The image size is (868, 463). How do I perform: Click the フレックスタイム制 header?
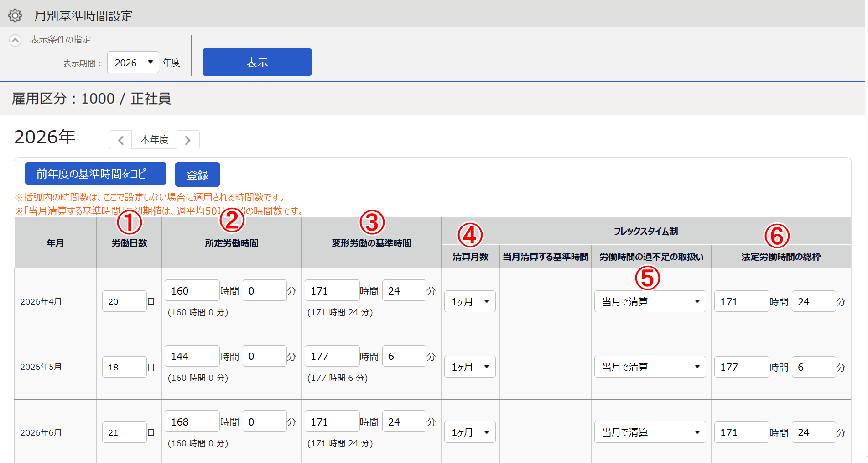pyautogui.click(x=646, y=231)
